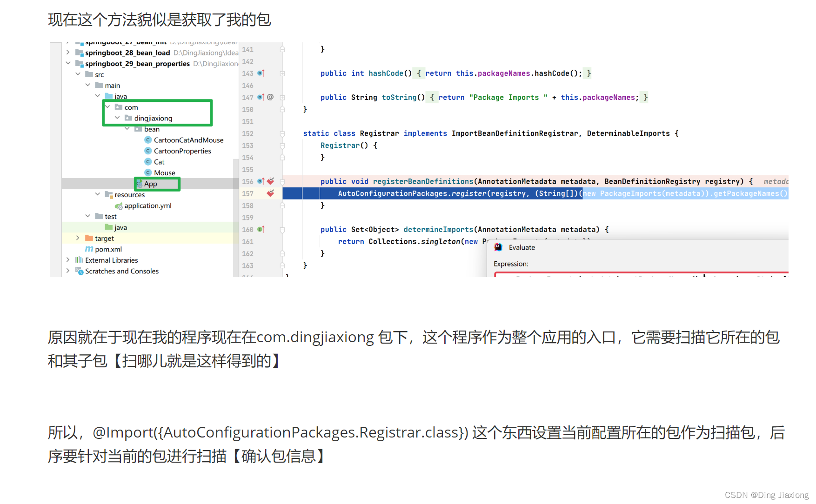Viewport: 816px width, 504px height.
Task: Select CartoonCatAndMouse class icon in project tree
Action: pos(148,140)
